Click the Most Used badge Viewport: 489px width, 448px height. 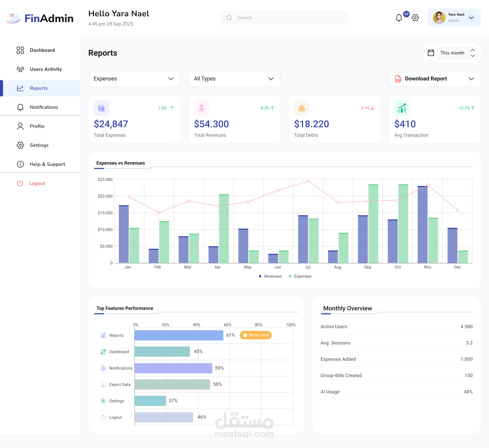point(256,335)
